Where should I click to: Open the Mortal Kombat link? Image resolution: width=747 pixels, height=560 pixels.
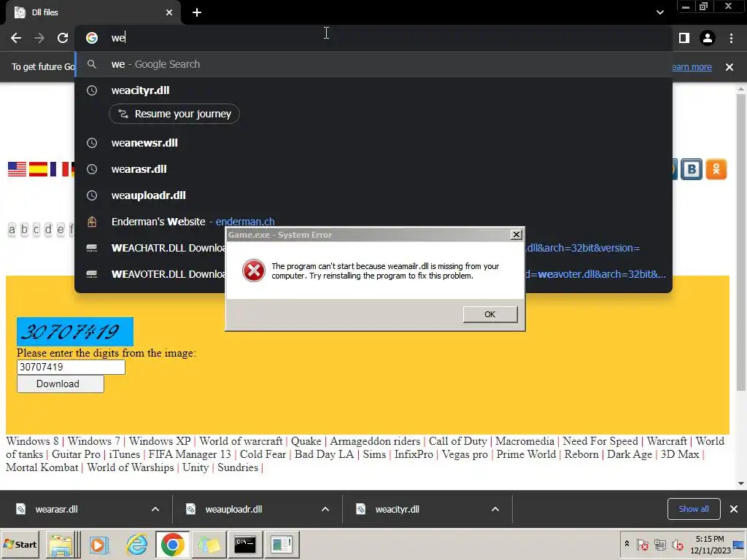(42, 467)
